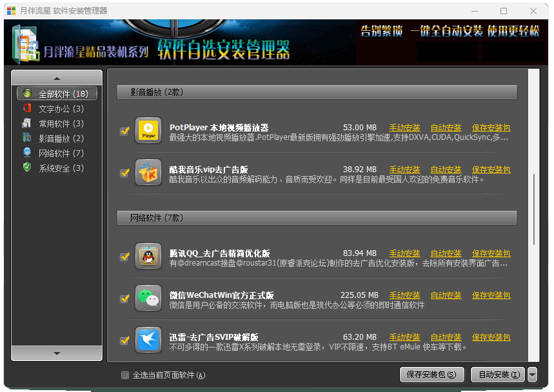Click 自动安装 link for 腾讯QQ

coord(446,253)
